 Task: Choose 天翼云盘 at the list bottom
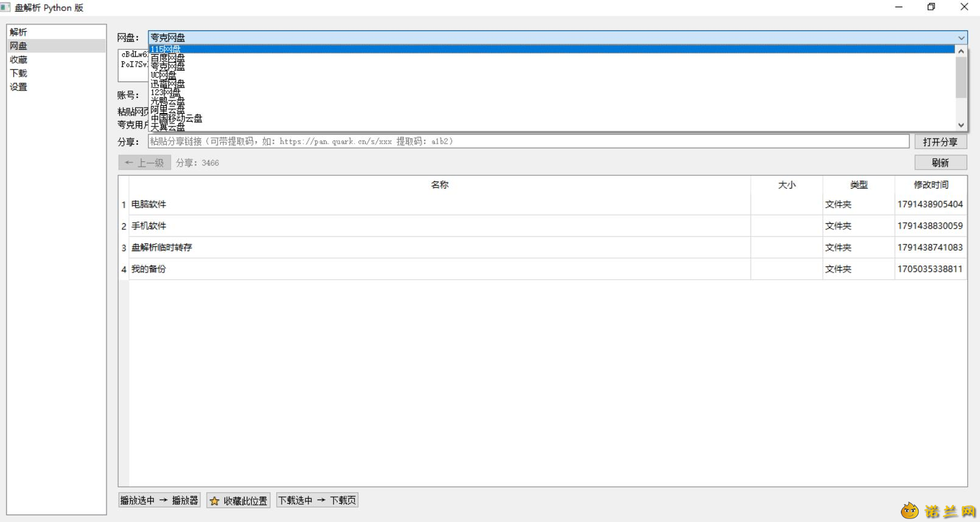pyautogui.click(x=552, y=127)
